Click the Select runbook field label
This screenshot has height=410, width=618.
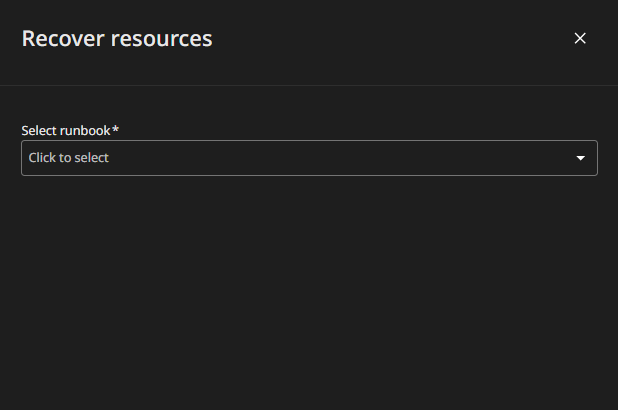pos(66,130)
